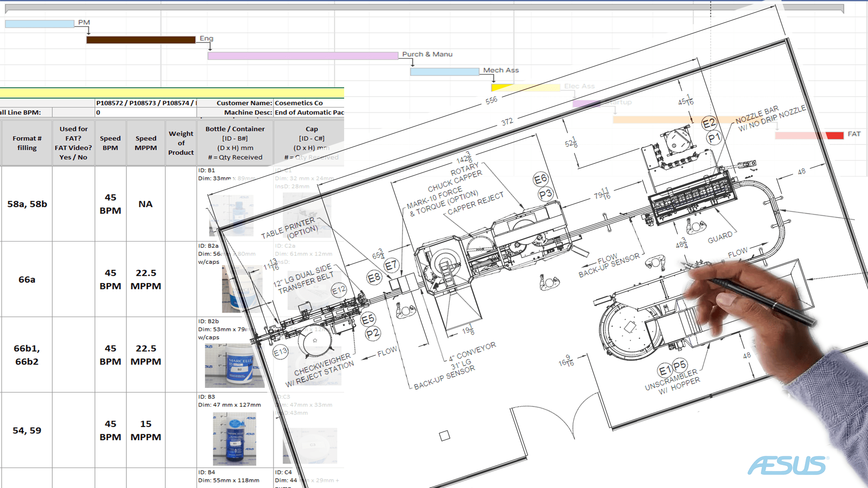Open the B2b Marcelle jar thumbnail

[234, 366]
